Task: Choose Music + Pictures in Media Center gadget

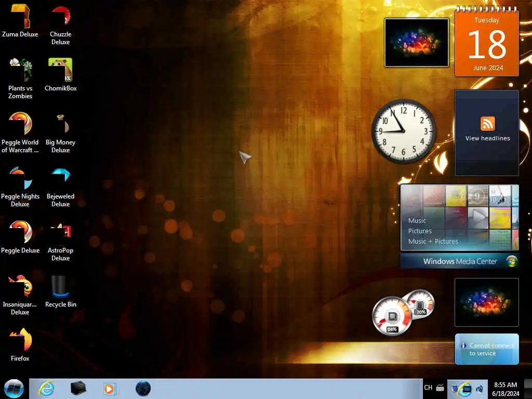Action: pyautogui.click(x=433, y=241)
